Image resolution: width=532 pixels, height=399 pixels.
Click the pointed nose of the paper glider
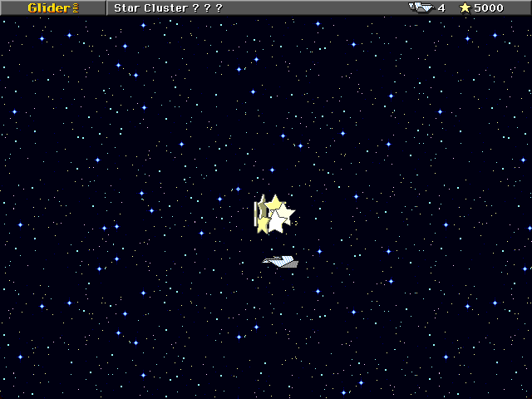tap(265, 261)
